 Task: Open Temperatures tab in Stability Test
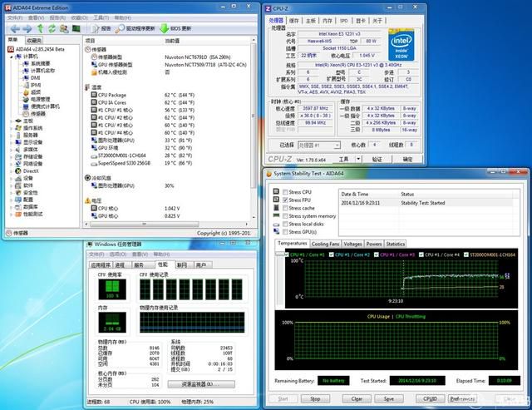point(292,244)
